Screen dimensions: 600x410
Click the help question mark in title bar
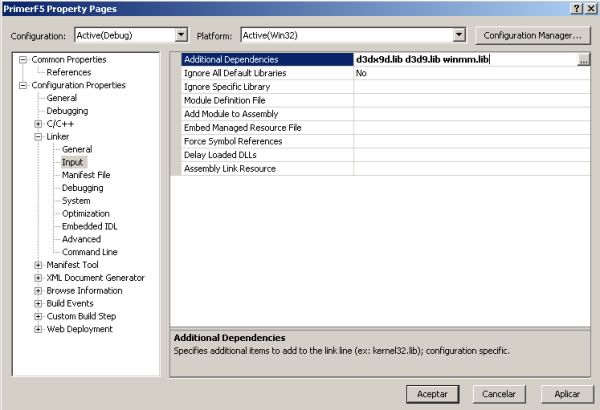(x=577, y=8)
